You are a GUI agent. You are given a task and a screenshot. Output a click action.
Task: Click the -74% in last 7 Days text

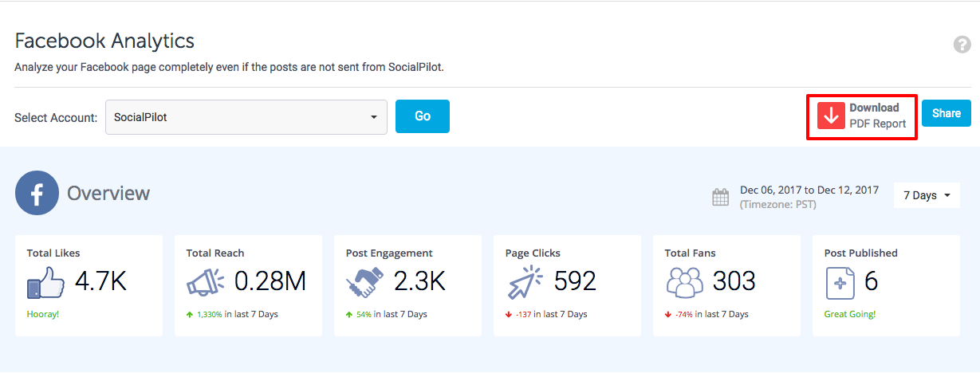coord(712,314)
